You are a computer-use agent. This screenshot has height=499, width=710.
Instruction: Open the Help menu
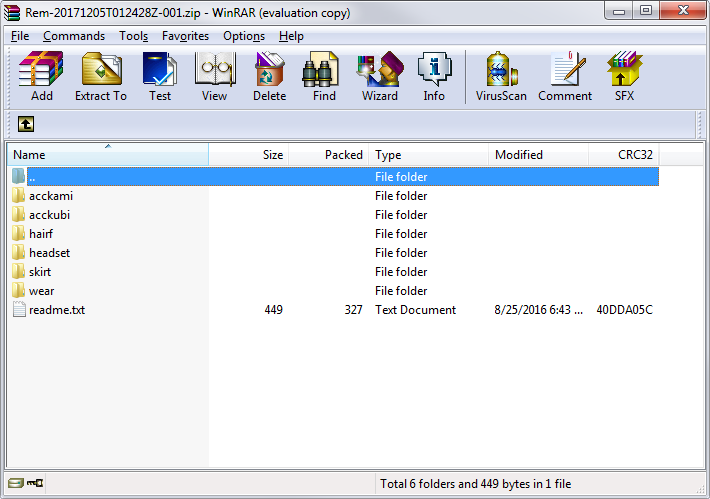[291, 36]
